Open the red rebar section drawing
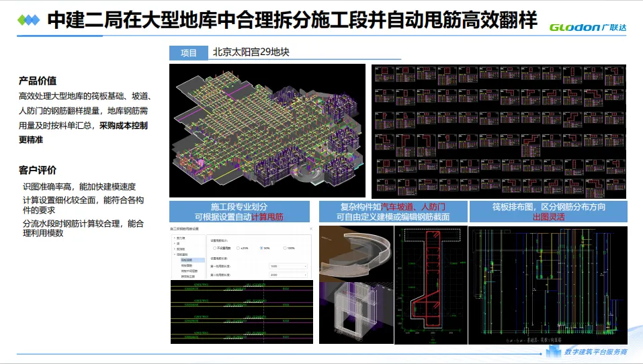 [431, 285]
